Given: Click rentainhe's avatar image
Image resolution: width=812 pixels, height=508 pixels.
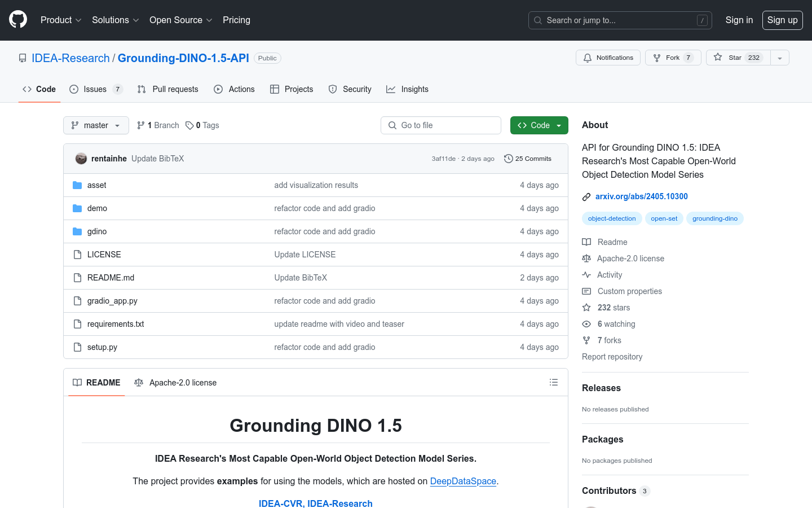Looking at the screenshot, I should 81,159.
